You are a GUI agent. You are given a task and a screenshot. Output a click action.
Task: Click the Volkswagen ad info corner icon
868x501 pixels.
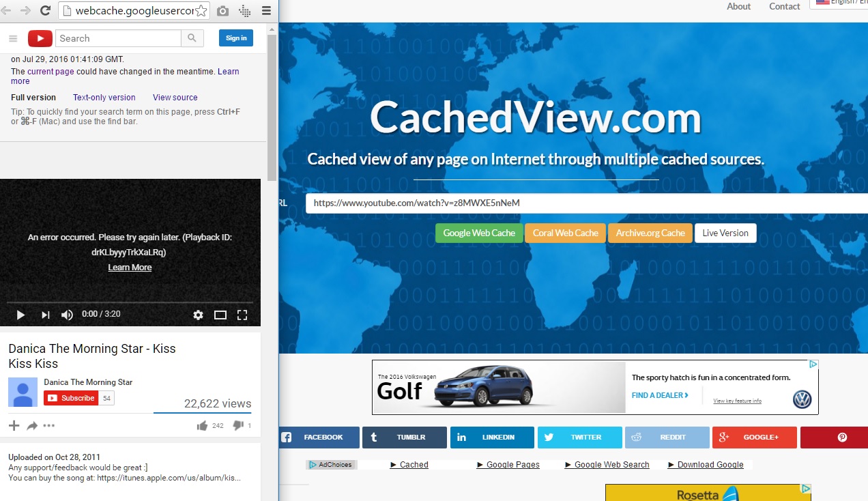click(813, 364)
